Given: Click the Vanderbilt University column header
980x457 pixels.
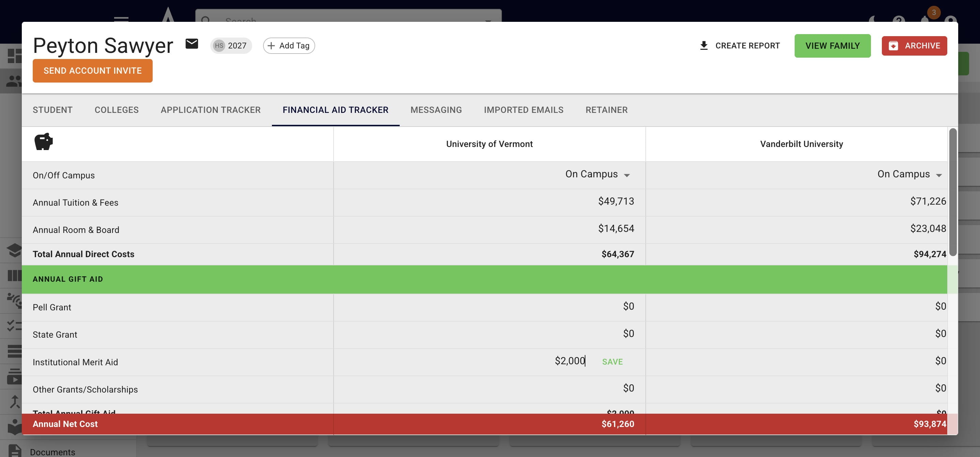Looking at the screenshot, I should coord(801,144).
